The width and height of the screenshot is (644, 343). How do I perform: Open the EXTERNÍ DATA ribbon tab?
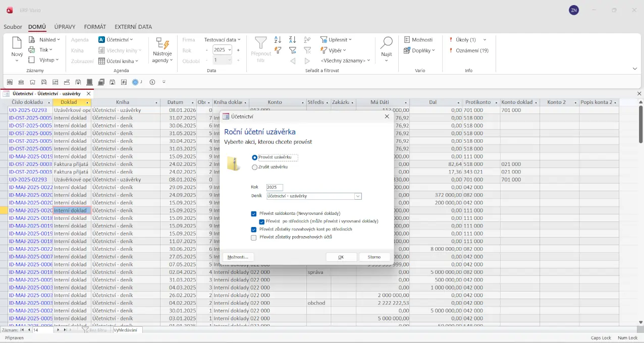click(133, 27)
